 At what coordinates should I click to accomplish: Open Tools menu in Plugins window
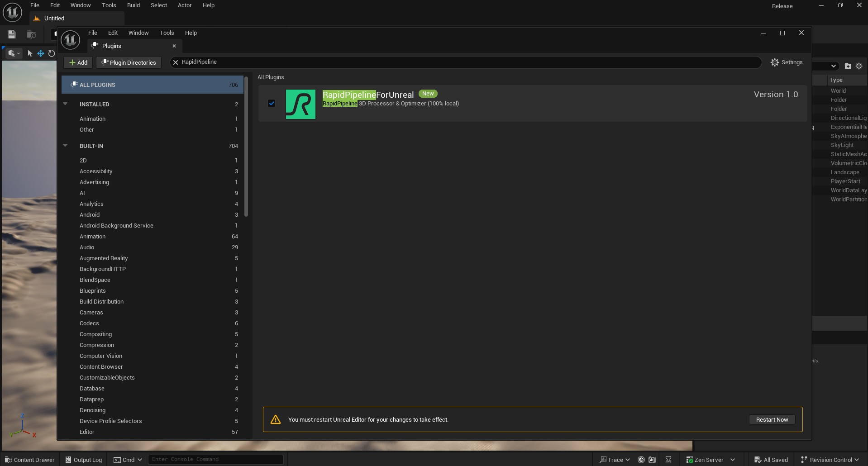pyautogui.click(x=167, y=33)
